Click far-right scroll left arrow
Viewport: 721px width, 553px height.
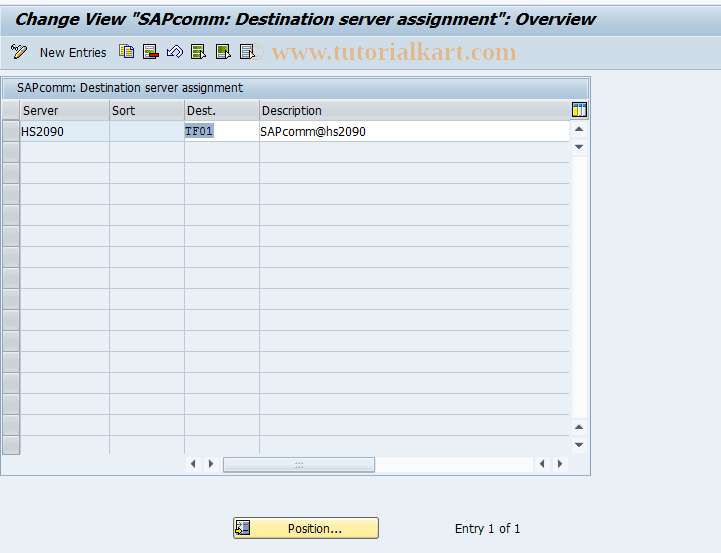tap(542, 464)
